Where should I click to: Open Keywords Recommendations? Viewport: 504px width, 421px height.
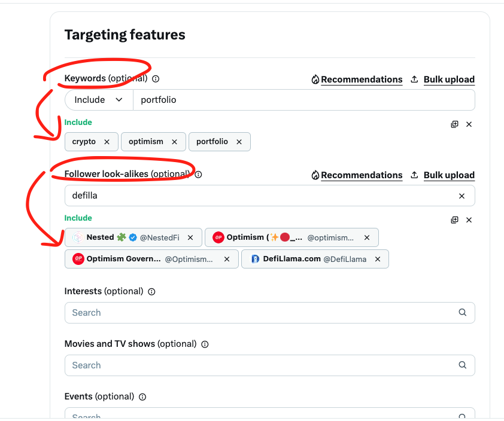[362, 79]
